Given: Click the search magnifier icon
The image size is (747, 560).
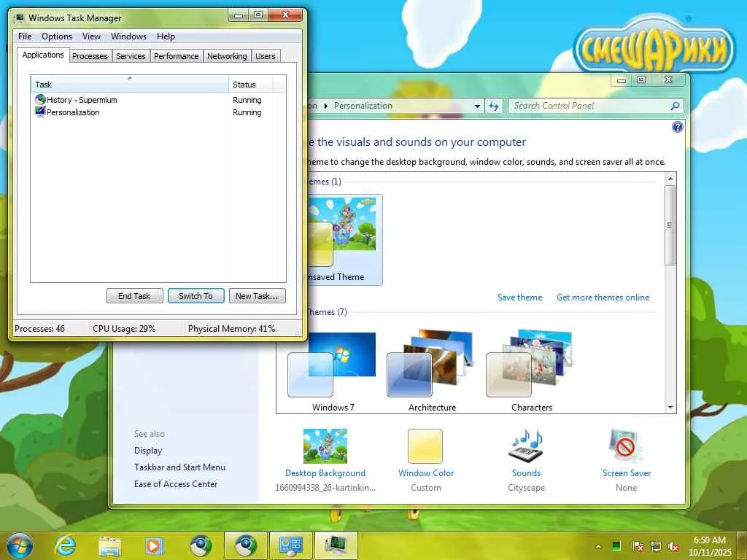Looking at the screenshot, I should (x=675, y=106).
